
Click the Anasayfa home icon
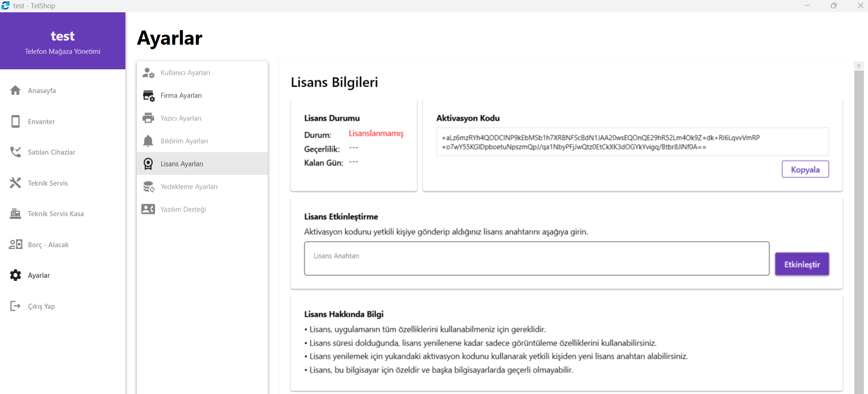tap(15, 90)
